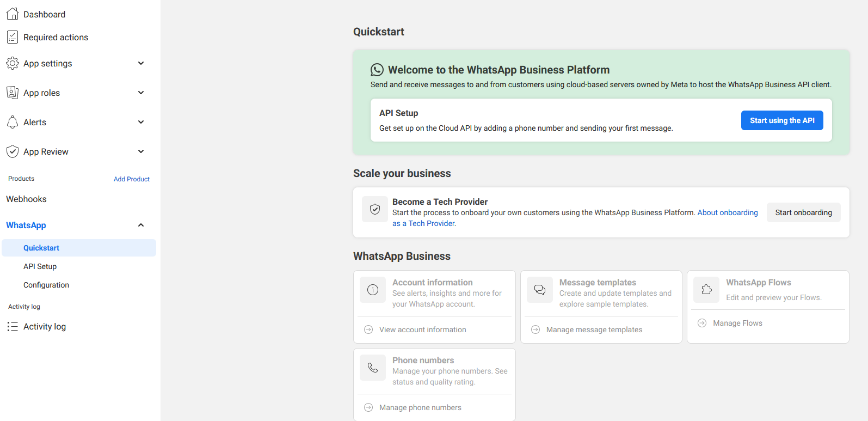The width and height of the screenshot is (868, 421).
Task: Click the App Review shield icon
Action: (x=13, y=151)
